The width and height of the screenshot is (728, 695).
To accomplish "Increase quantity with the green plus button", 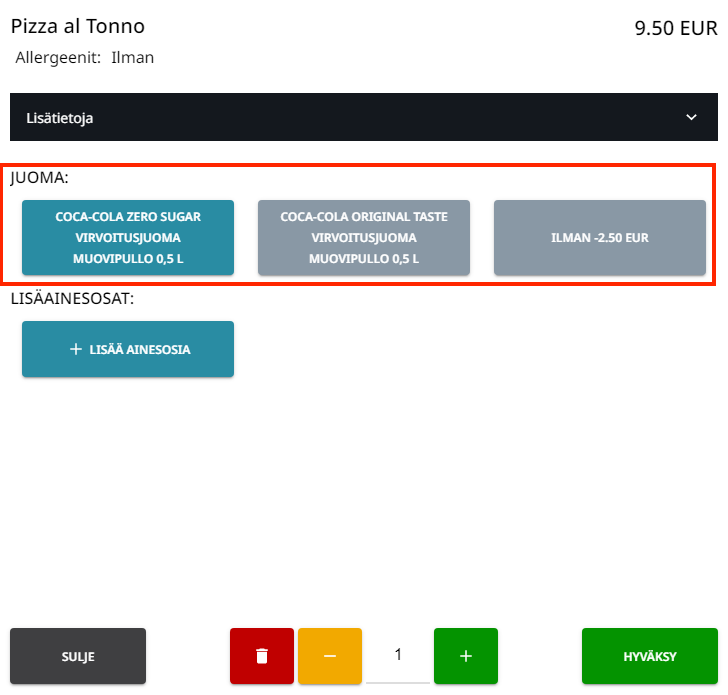I will pyautogui.click(x=465, y=656).
